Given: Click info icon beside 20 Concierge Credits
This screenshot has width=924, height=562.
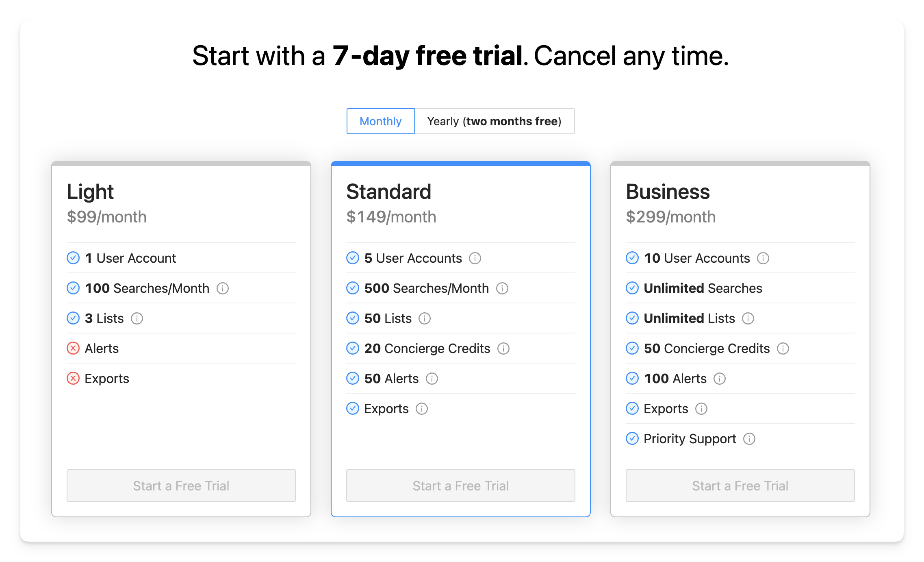Looking at the screenshot, I should 503,349.
